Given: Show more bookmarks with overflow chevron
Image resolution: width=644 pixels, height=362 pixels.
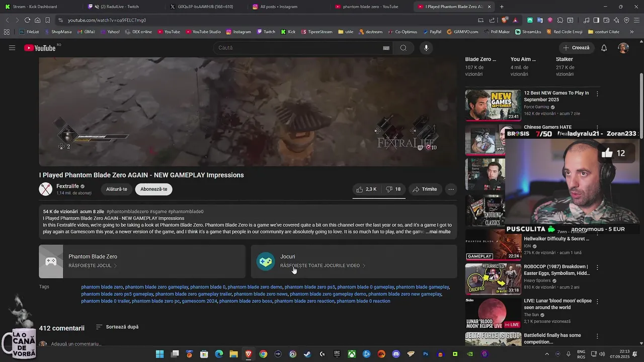Looking at the screenshot, I should coord(632,32).
